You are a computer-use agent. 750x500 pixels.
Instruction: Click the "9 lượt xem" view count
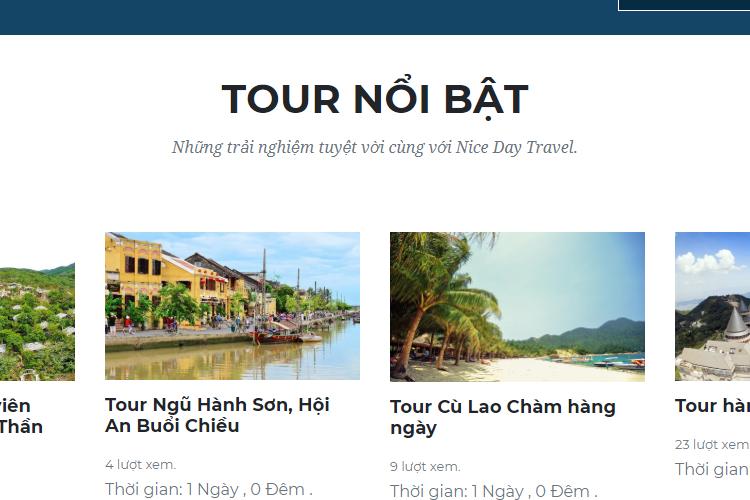[425, 467]
